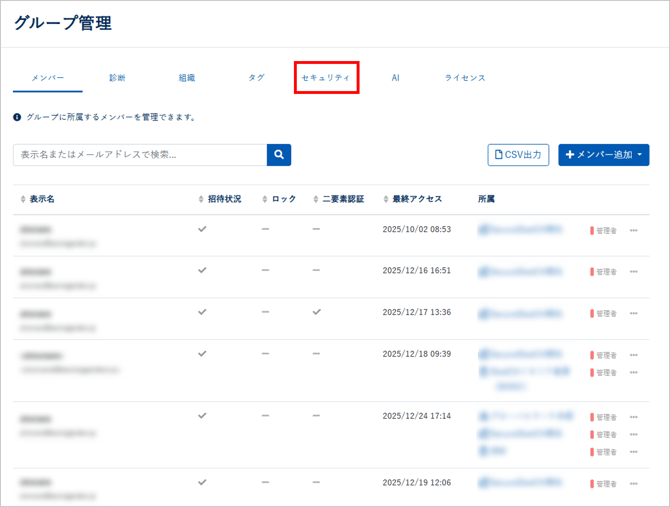Open more options for 2025/12/17 13:36 row

tap(634, 314)
